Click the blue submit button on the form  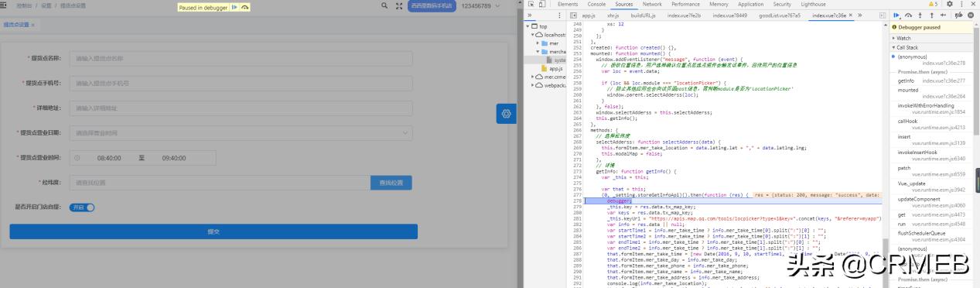pos(213,231)
